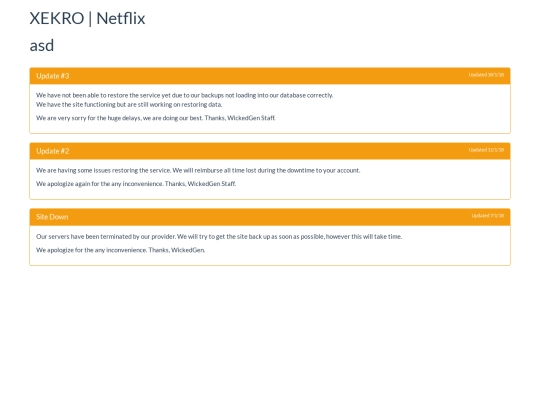Click the "XEKRO | Netflix" page heading
This screenshot has height=405, width=540.
87,18
